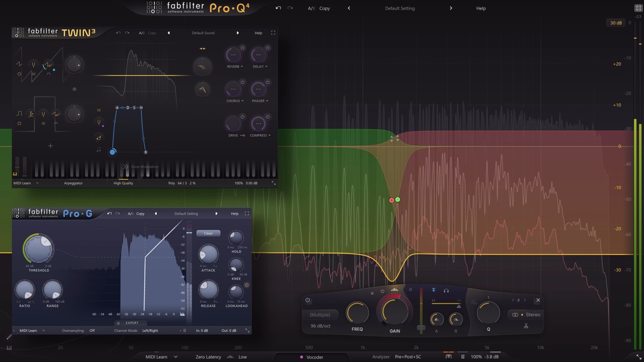
Task: Toggle the Reverb effect power button
Action: coord(242,48)
